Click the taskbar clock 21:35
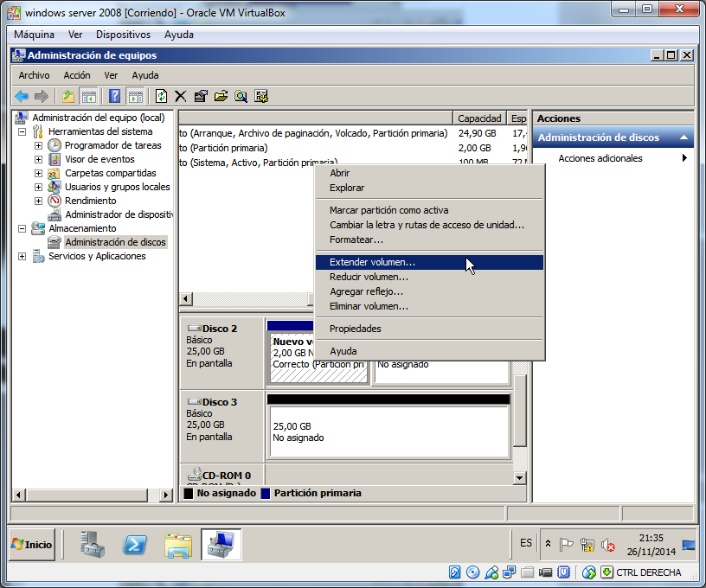Image resolution: width=706 pixels, height=588 pixels. coord(651,538)
